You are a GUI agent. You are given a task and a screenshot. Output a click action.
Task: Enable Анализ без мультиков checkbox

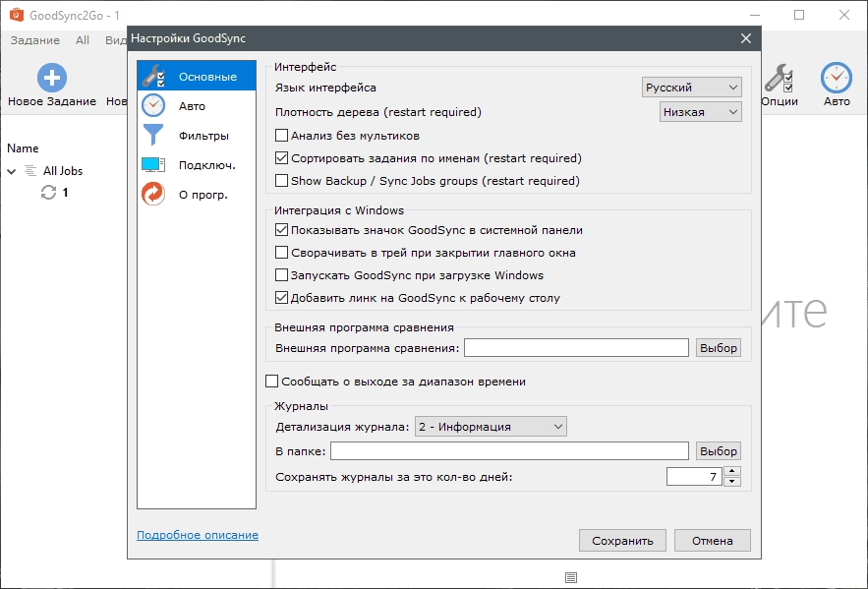click(282, 135)
